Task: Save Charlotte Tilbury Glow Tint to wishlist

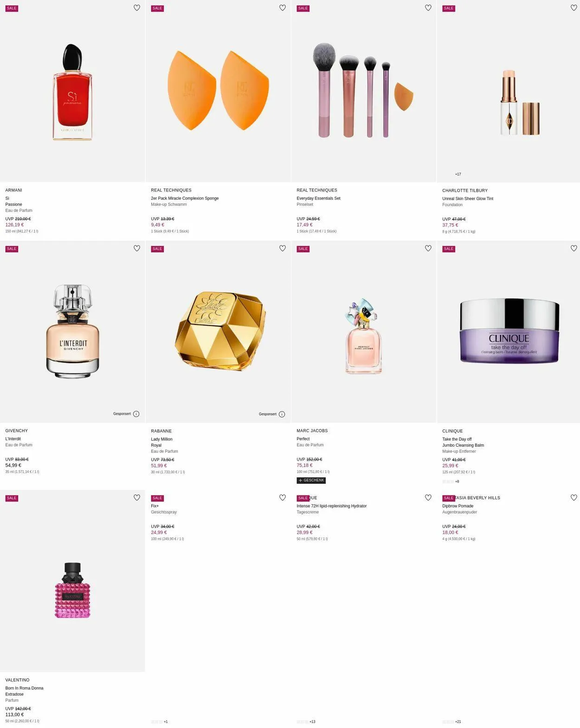Action: 574,8
